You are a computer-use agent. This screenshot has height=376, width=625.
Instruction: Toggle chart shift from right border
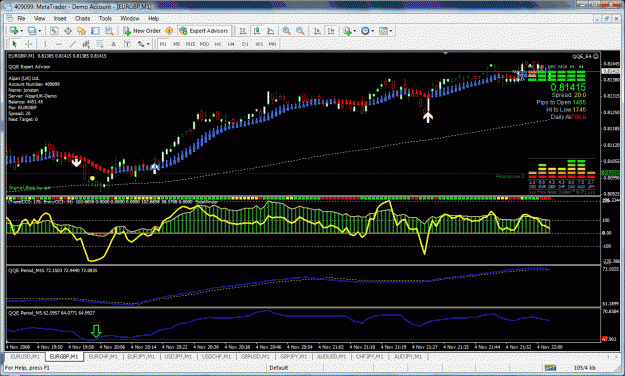(331, 31)
